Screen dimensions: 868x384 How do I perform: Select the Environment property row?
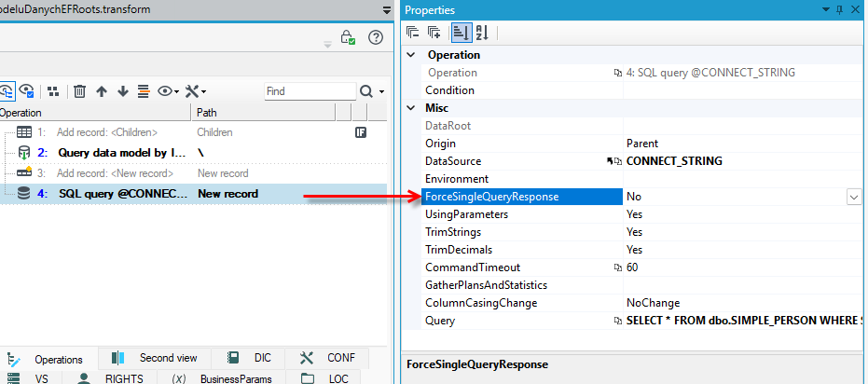pyautogui.click(x=642, y=179)
